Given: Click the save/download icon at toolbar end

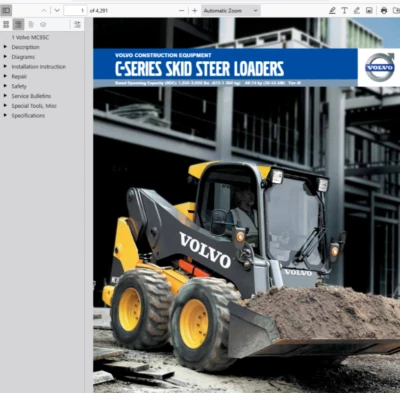Looking at the screenshot, I should coord(396,11).
